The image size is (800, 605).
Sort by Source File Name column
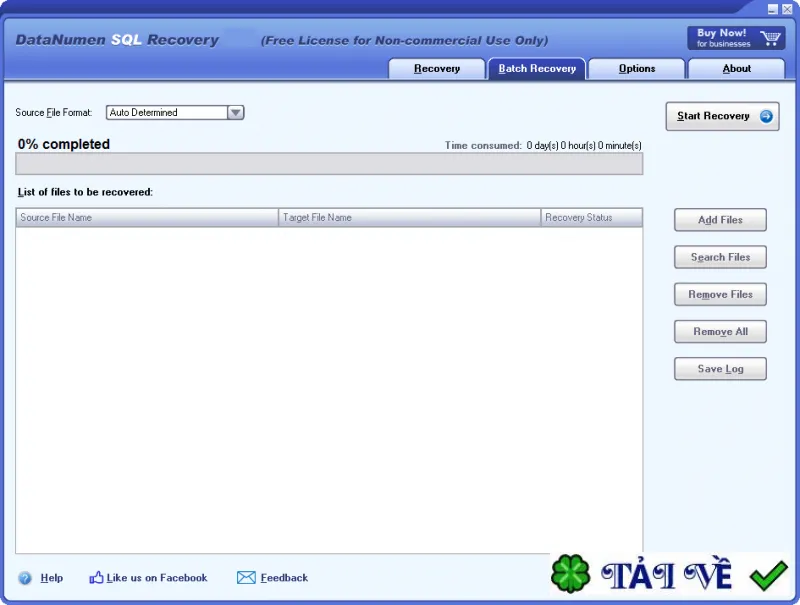tap(147, 217)
